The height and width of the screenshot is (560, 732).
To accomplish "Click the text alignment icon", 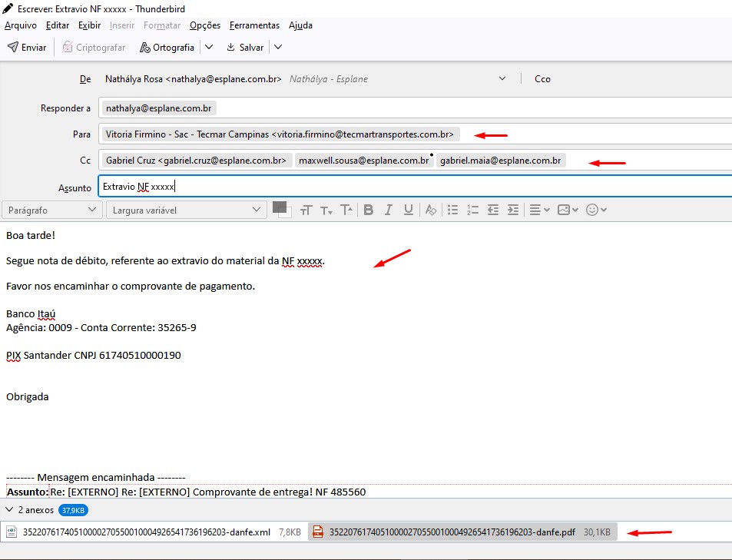I will tap(539, 210).
